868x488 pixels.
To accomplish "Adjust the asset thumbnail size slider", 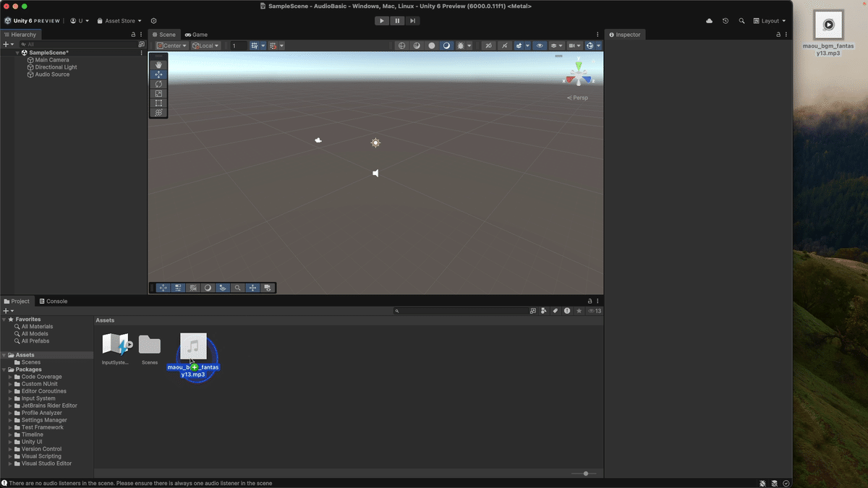I will click(x=584, y=474).
